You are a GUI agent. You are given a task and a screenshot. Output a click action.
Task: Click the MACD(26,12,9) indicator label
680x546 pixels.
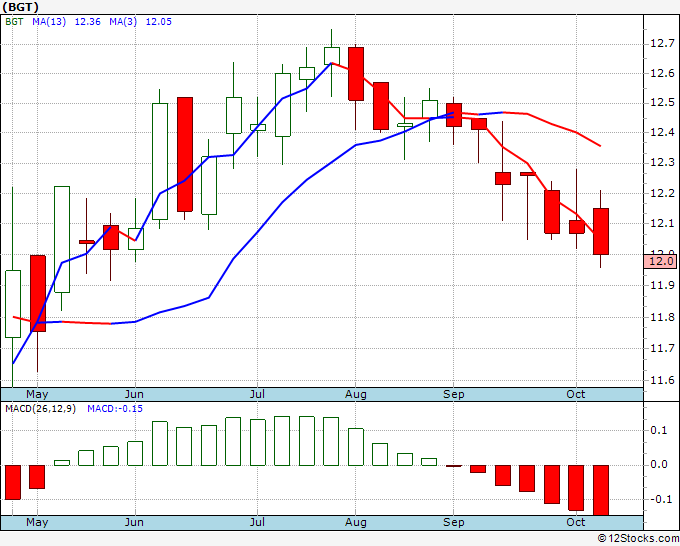click(x=40, y=409)
